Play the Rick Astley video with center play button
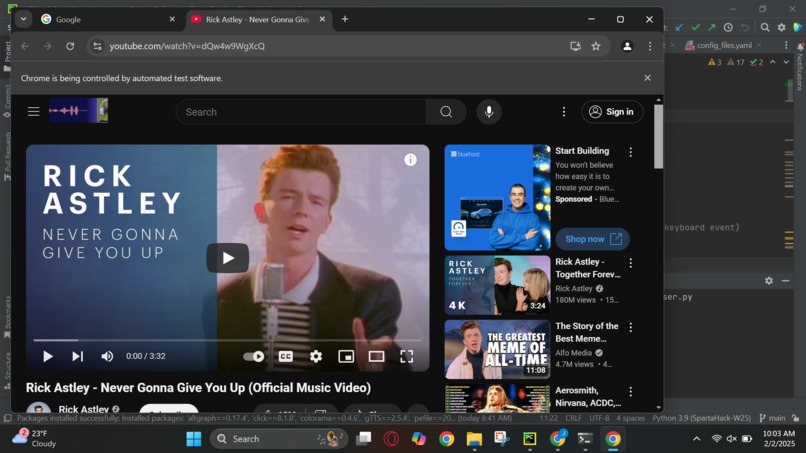The width and height of the screenshot is (806, 453). [228, 258]
